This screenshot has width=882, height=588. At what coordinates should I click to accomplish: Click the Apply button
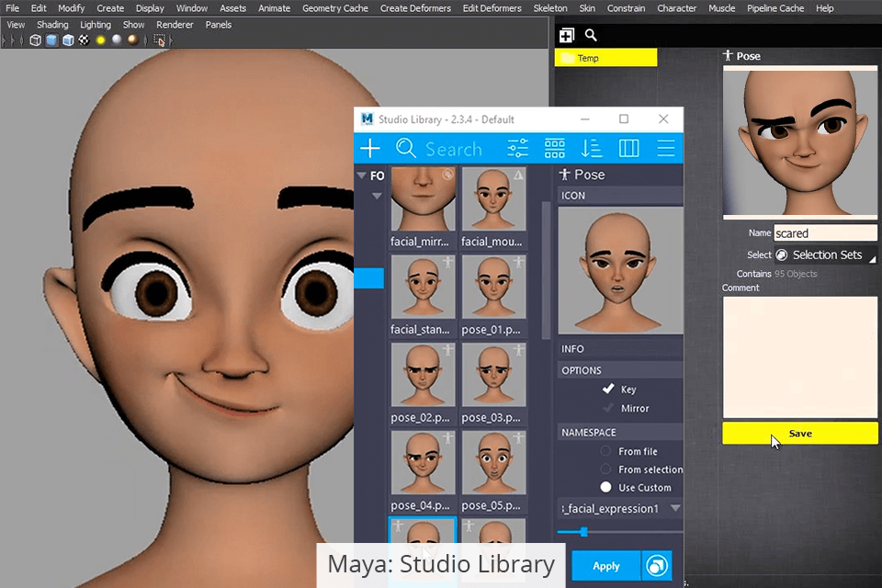click(605, 566)
